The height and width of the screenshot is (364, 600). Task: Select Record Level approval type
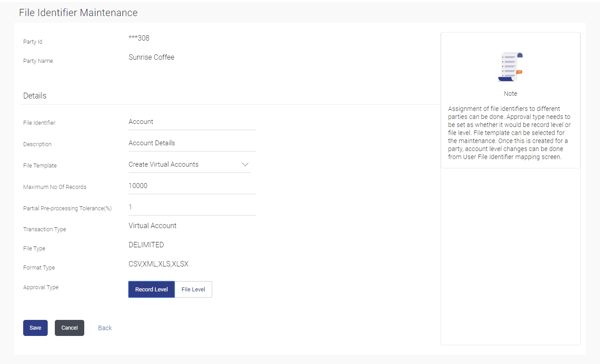(152, 289)
